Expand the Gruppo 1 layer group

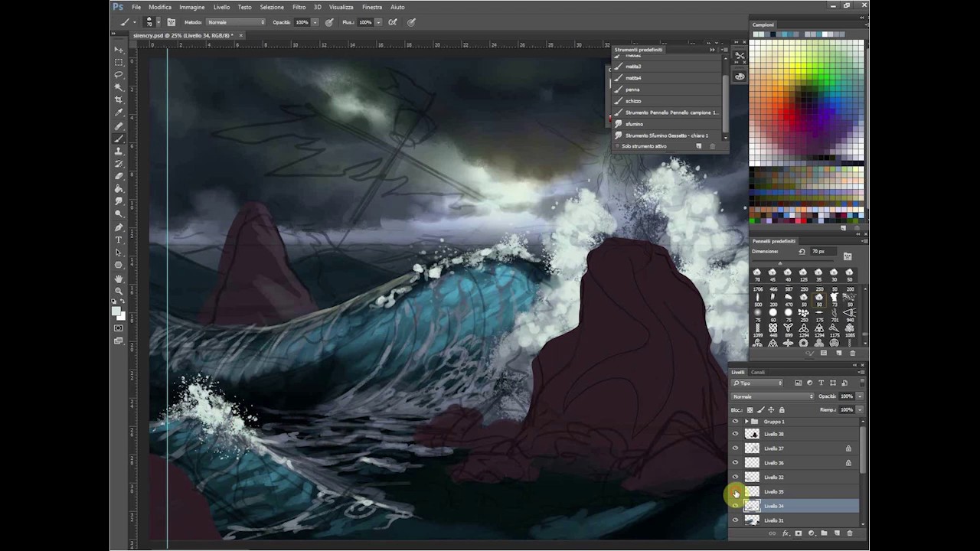point(746,422)
